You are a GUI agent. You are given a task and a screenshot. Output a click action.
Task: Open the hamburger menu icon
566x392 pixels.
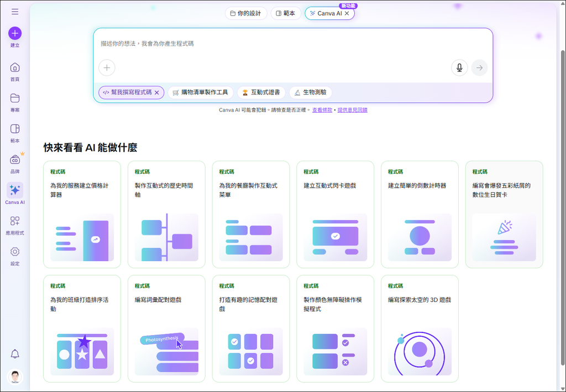click(15, 12)
